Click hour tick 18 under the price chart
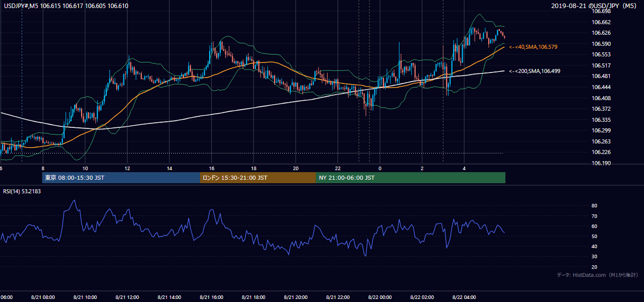644x302 pixels. (x=254, y=169)
